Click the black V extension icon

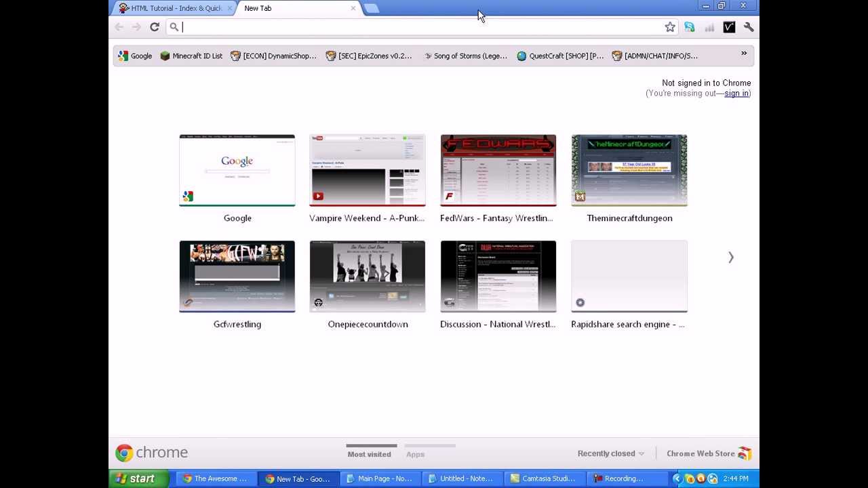pos(729,27)
